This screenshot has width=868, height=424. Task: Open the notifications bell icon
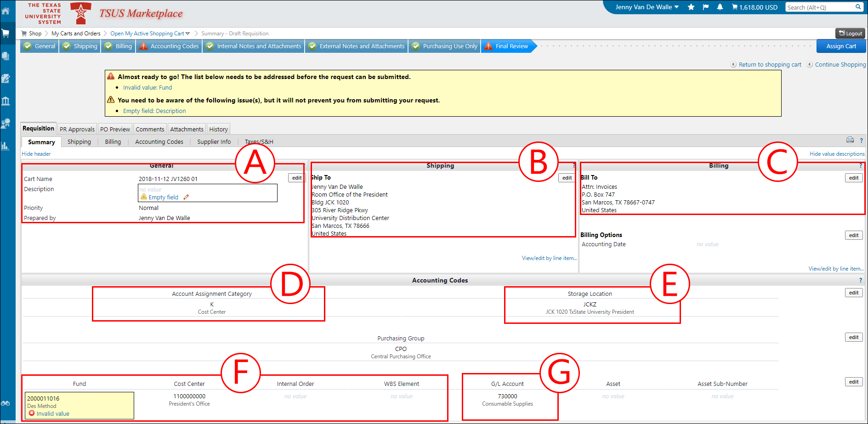[x=720, y=7]
